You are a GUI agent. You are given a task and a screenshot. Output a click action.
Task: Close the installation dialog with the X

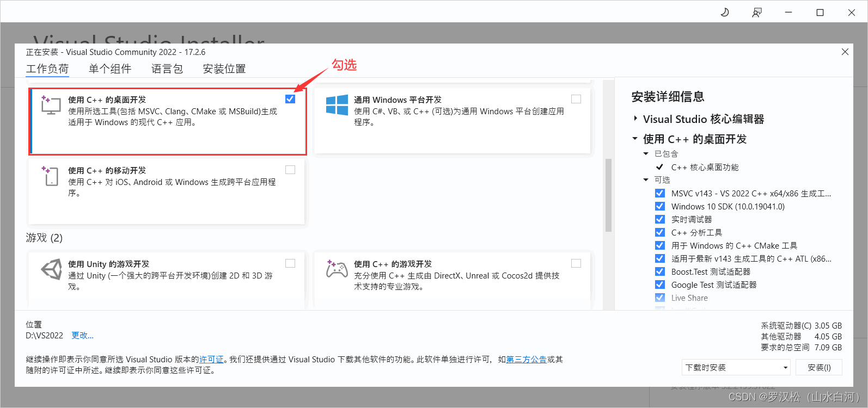845,52
